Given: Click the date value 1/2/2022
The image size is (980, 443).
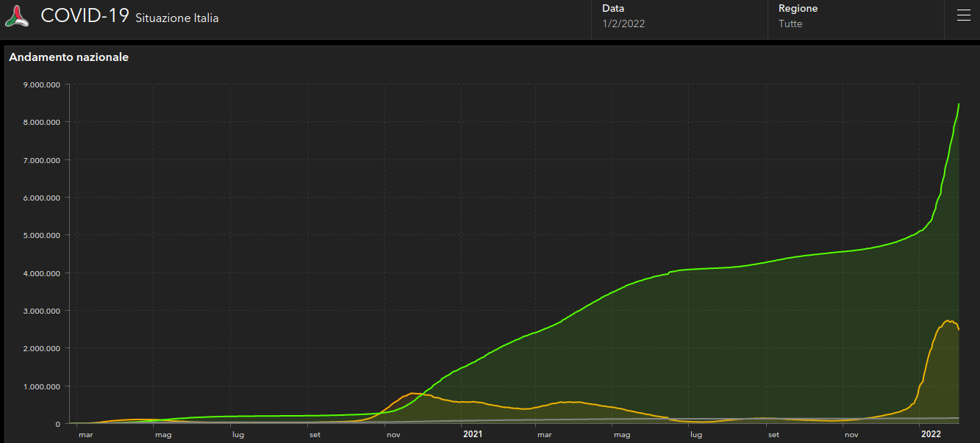Looking at the screenshot, I should (623, 24).
